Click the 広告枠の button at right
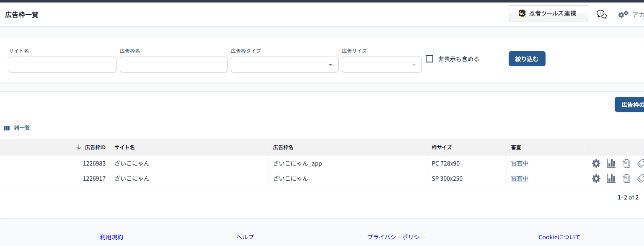644x246 pixels. click(629, 104)
